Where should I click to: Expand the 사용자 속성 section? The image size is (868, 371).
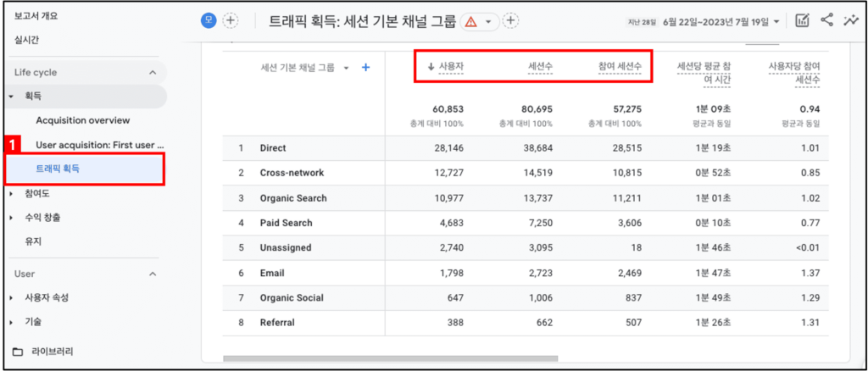(x=12, y=298)
